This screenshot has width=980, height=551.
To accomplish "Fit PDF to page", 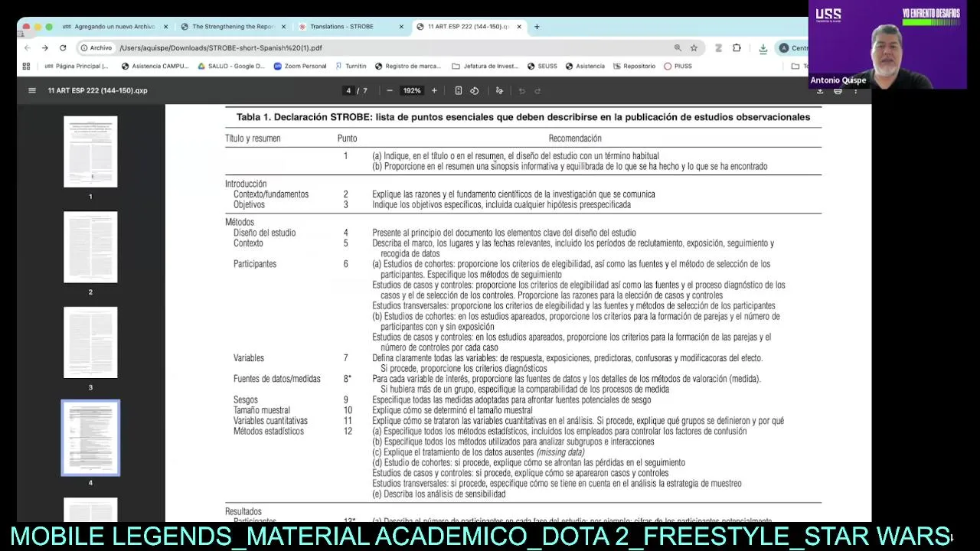I will click(458, 90).
